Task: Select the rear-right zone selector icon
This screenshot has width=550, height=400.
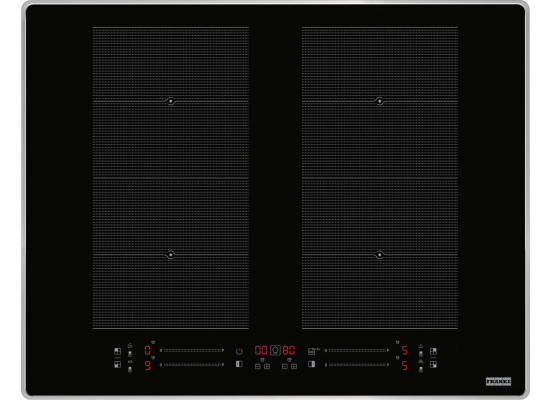Action: 434,351
